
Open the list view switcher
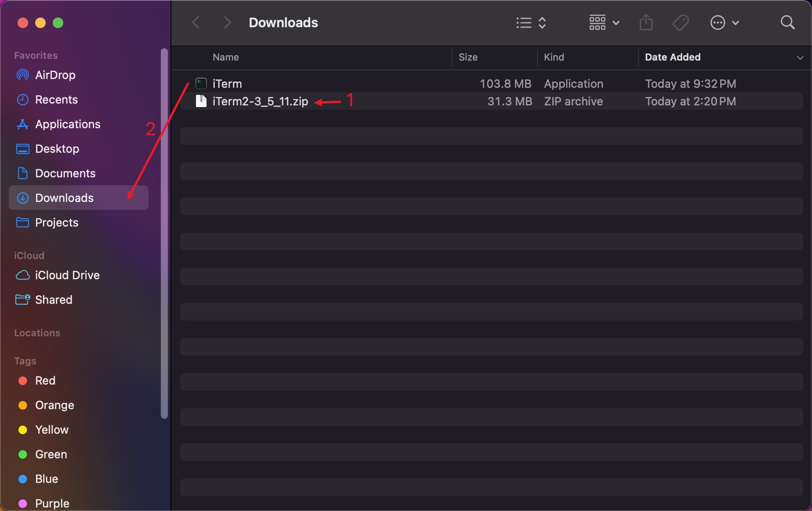[x=531, y=22]
